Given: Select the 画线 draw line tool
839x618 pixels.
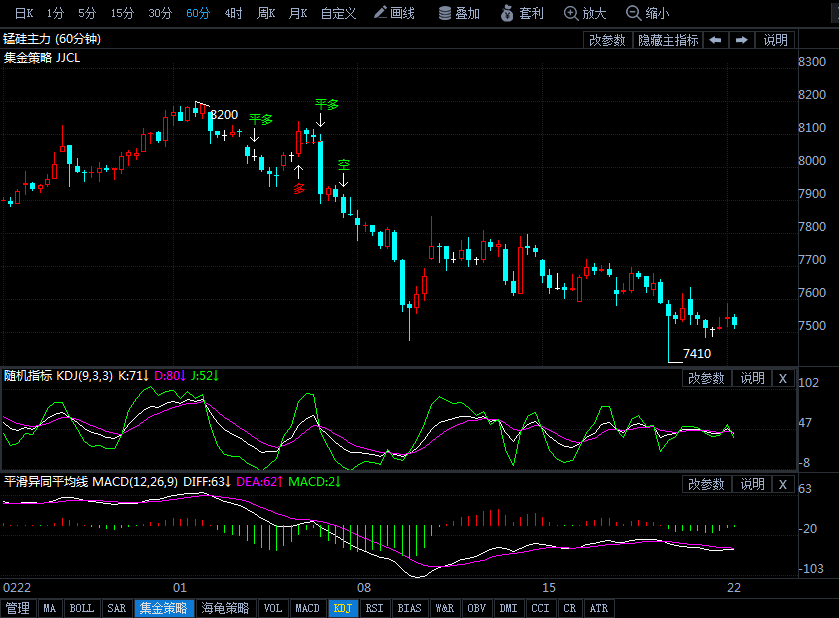Looking at the screenshot, I should point(394,13).
